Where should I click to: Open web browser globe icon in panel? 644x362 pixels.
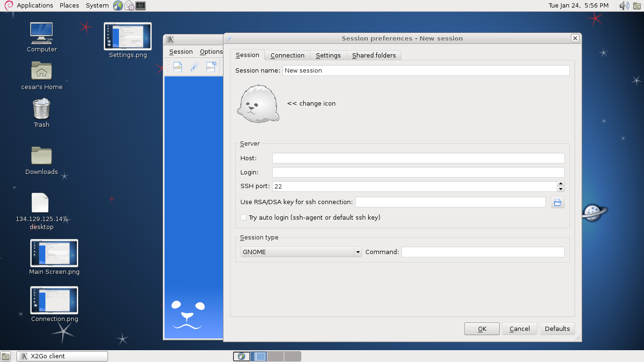[118, 6]
